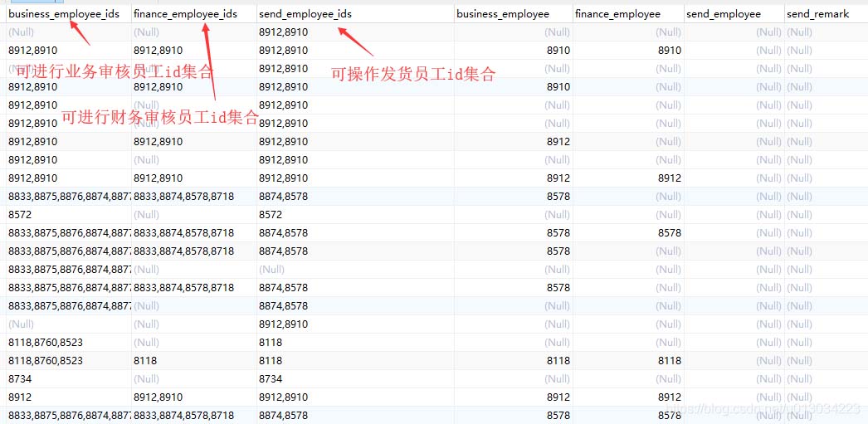Viewport: 868px width, 424px height.
Task: Click the business_employee Null cell in the 8572 row
Action: (x=513, y=215)
